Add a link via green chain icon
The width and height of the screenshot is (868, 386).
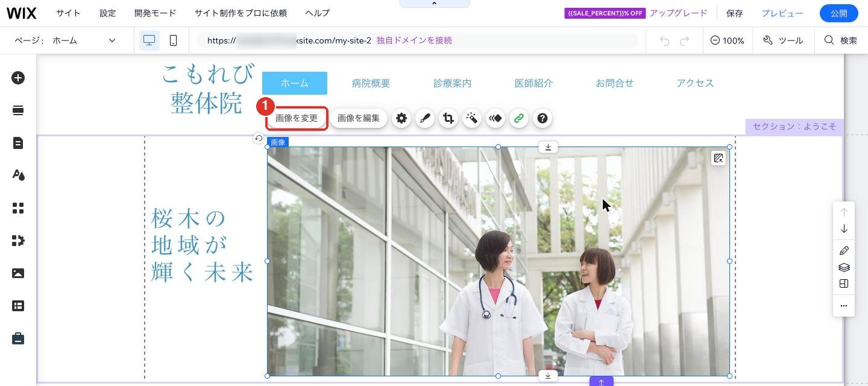click(519, 118)
